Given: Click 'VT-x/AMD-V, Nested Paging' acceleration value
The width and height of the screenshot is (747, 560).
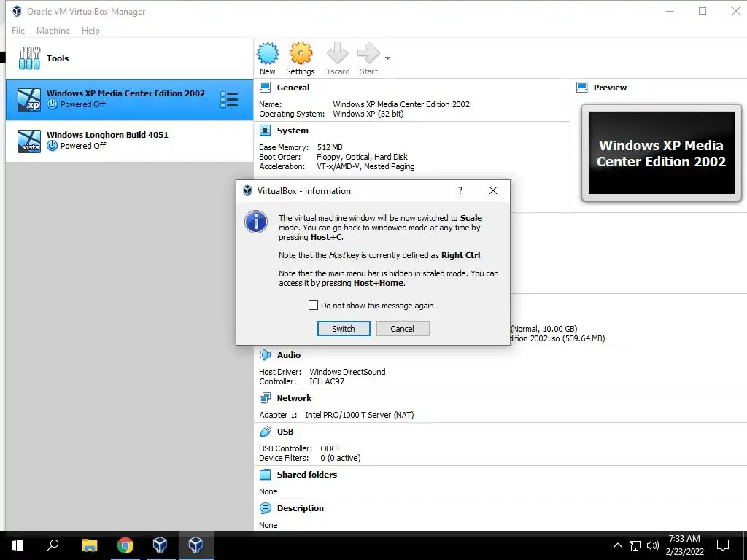Looking at the screenshot, I should (x=365, y=166).
